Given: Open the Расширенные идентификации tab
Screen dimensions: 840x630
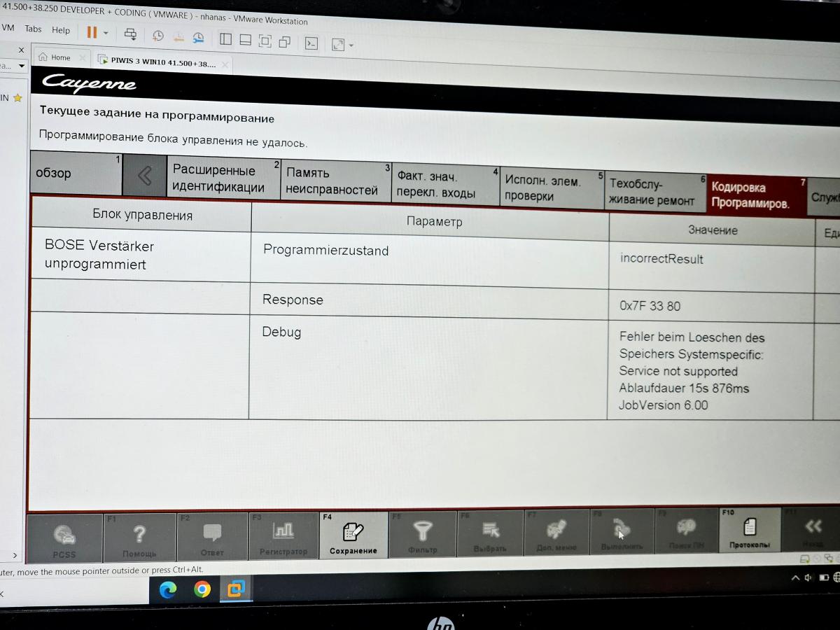Looking at the screenshot, I should [x=218, y=178].
